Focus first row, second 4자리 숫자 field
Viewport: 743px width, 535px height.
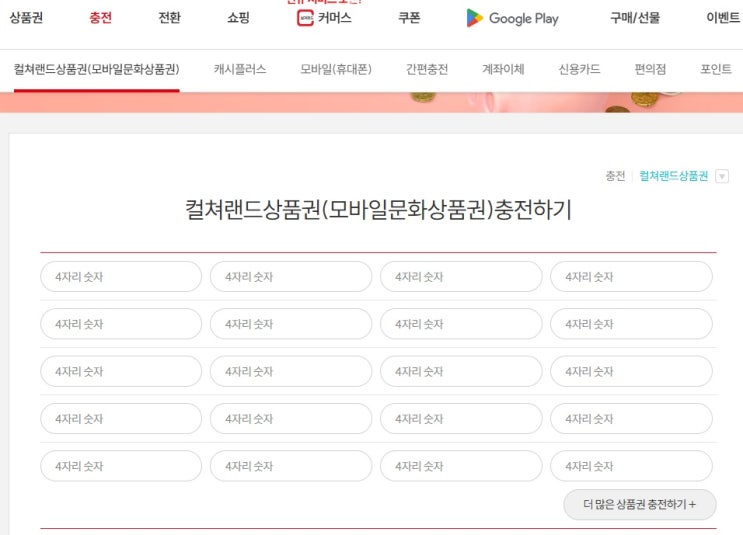click(x=291, y=277)
